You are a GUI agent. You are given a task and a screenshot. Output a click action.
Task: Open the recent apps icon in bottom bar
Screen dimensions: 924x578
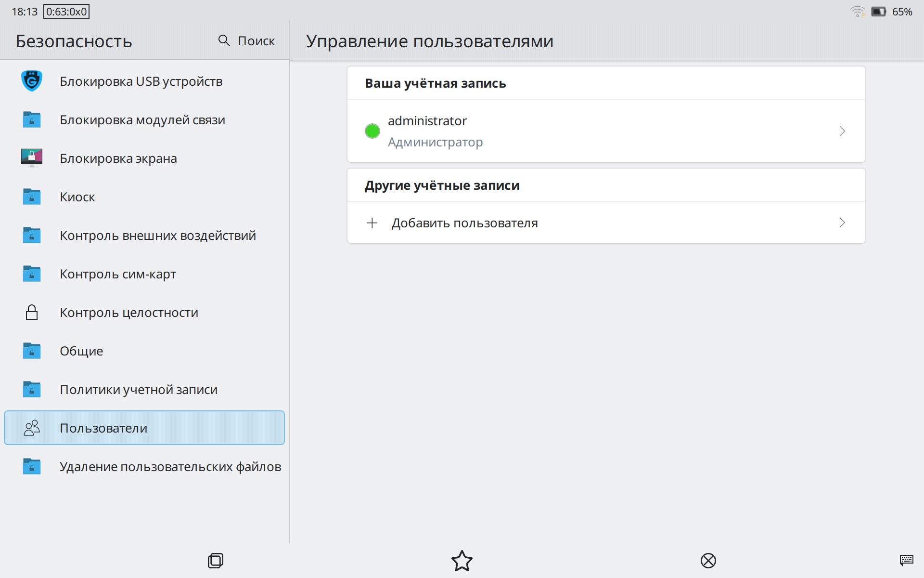coord(215,561)
